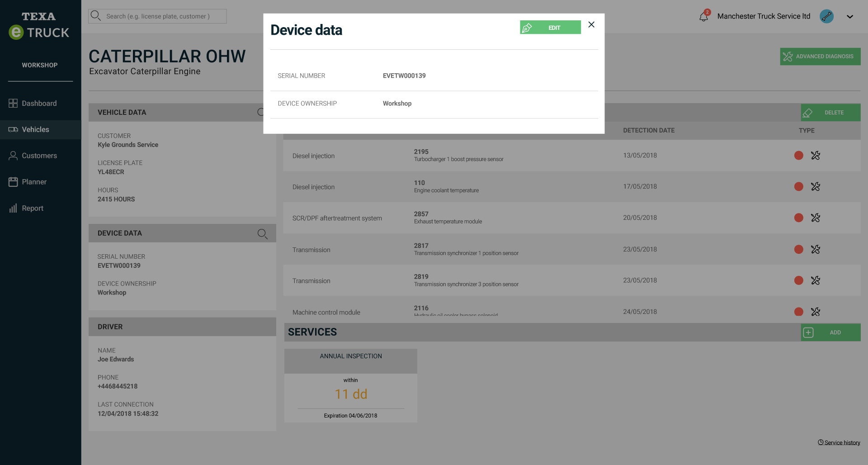Open the Annual Inspection service card
The height and width of the screenshot is (465, 868).
point(351,385)
